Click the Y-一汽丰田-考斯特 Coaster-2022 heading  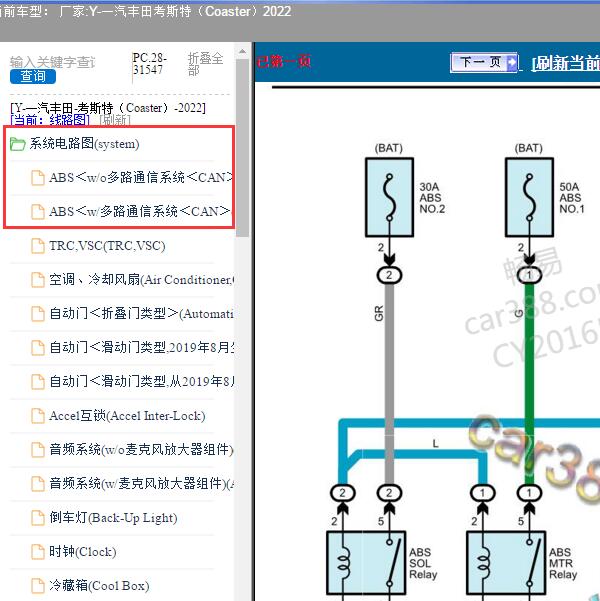point(108,108)
